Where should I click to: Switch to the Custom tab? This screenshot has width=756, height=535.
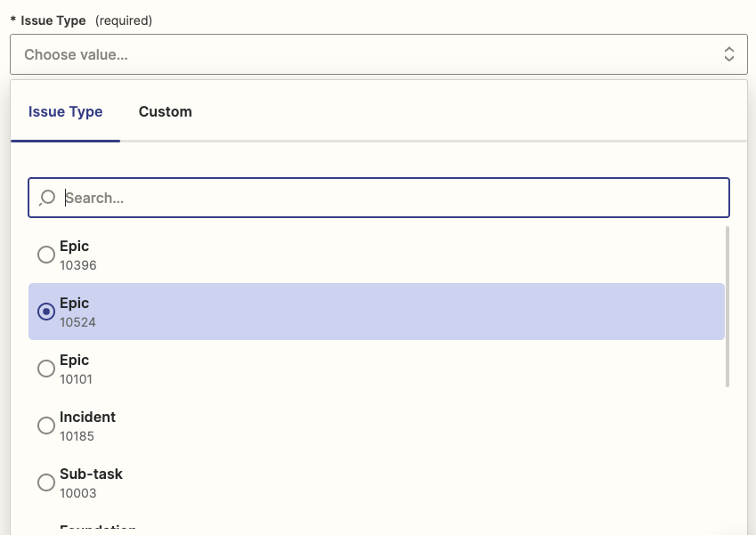pos(165,112)
